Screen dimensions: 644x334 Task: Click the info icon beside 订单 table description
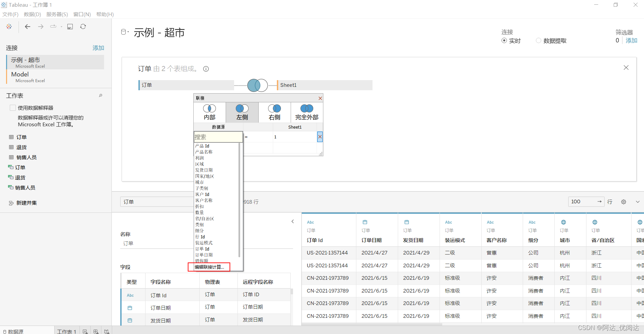pyautogui.click(x=206, y=69)
